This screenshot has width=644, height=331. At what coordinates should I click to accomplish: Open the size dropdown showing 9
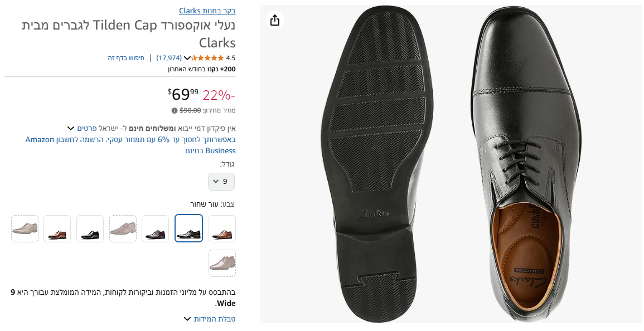(x=221, y=182)
